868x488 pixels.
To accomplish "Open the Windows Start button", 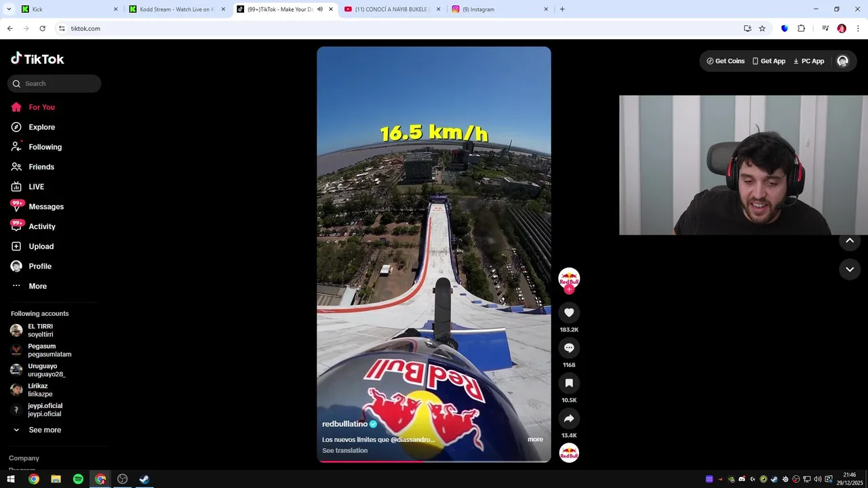I will click(11, 479).
